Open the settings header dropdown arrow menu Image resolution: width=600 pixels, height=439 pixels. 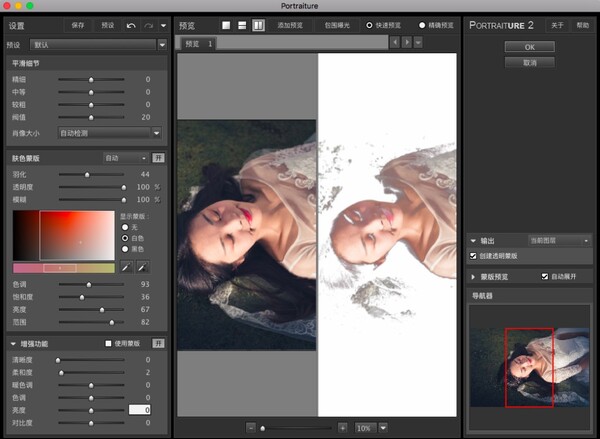(x=163, y=26)
